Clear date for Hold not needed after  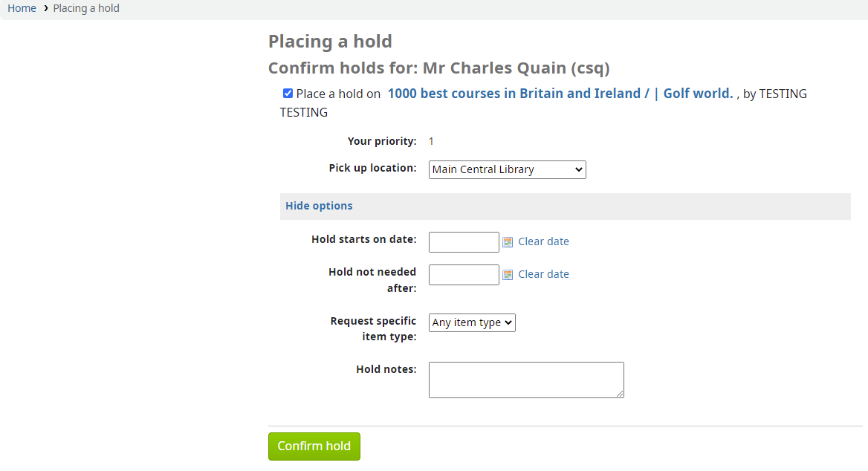pos(543,275)
